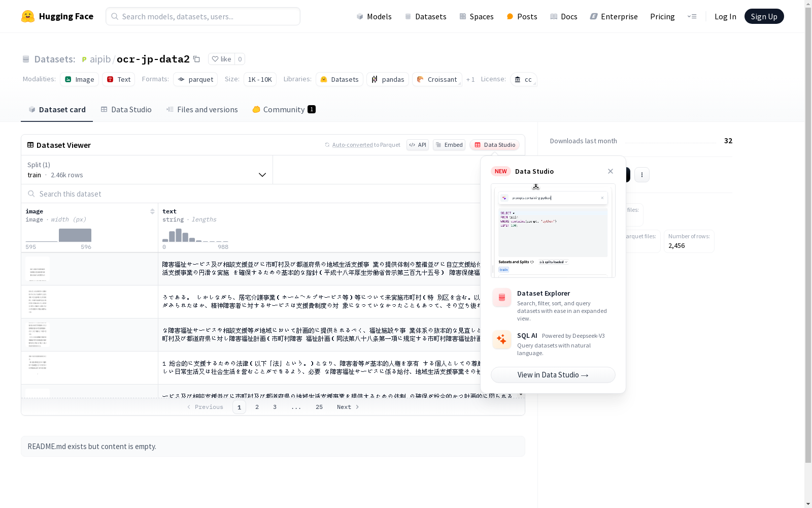The height and width of the screenshot is (508, 812).
Task: Open first row image thumbnail
Action: pos(37,269)
